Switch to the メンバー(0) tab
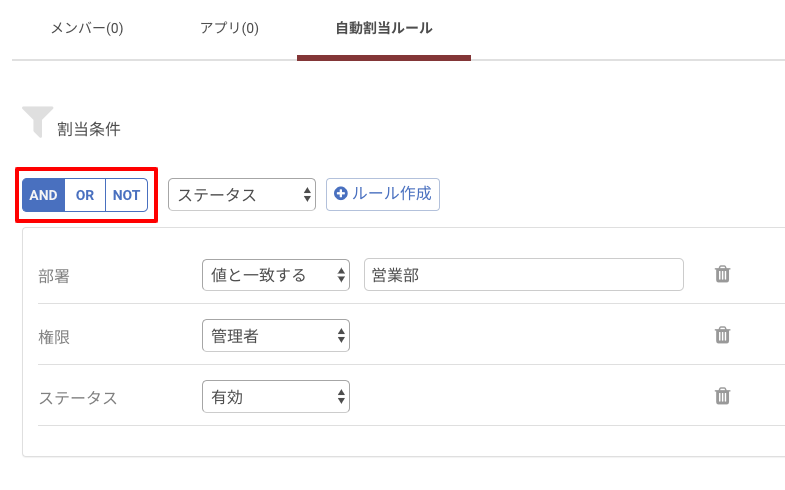 pos(87,28)
